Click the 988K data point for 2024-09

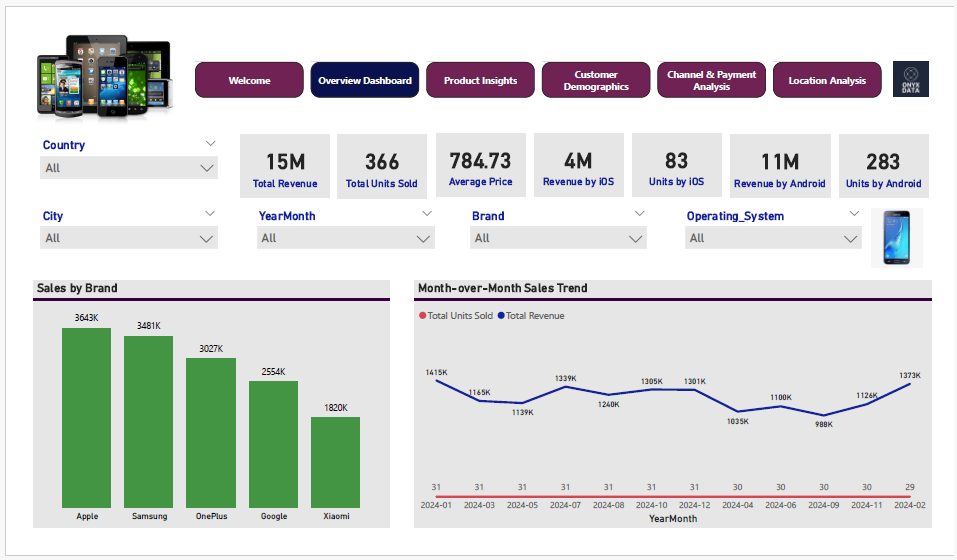pyautogui.click(x=824, y=415)
